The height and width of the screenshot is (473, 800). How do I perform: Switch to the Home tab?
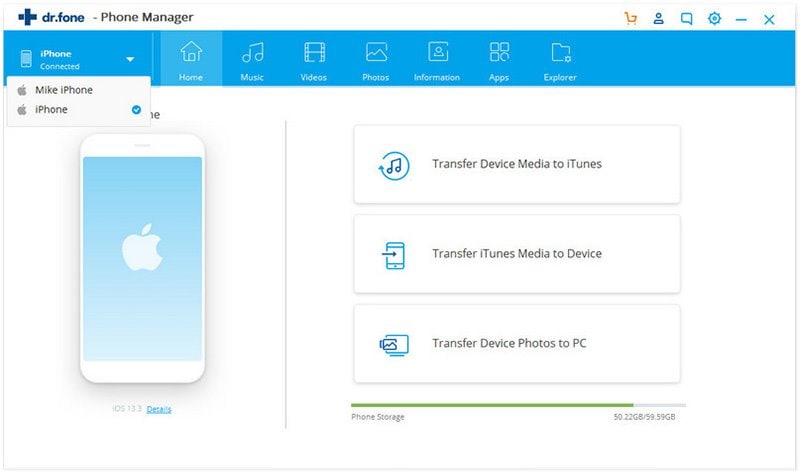click(191, 59)
